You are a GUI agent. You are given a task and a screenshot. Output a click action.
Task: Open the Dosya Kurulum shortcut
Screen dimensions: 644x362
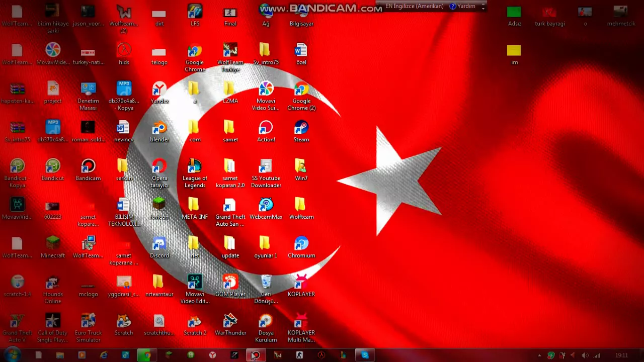[266, 328]
